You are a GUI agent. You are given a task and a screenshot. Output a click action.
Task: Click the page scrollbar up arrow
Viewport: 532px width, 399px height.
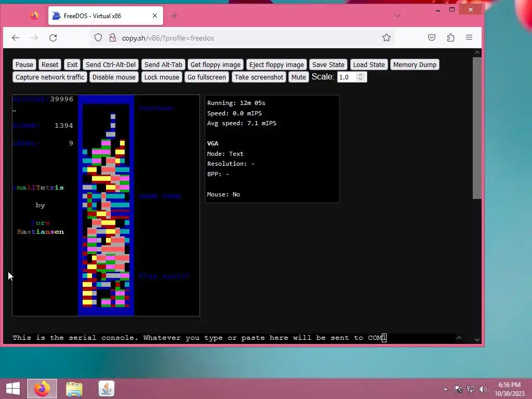click(x=477, y=52)
